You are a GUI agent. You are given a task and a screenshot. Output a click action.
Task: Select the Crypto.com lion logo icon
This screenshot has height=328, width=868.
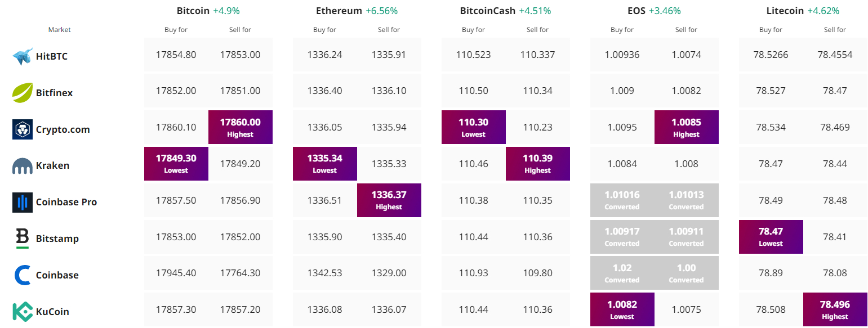(x=23, y=129)
